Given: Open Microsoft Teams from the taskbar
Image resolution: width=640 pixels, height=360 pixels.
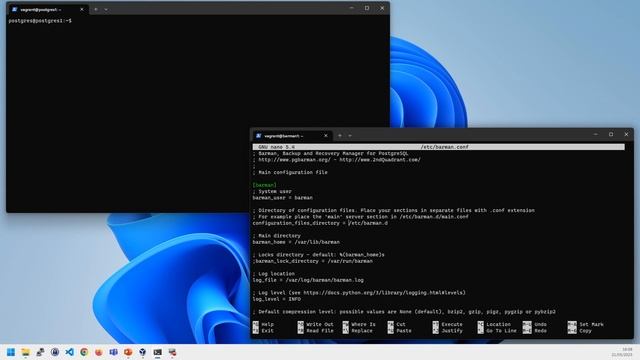Looking at the screenshot, I should click(113, 352).
